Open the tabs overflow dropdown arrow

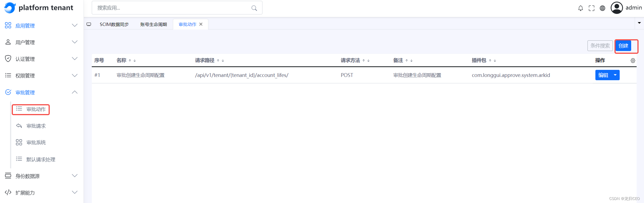(639, 23)
